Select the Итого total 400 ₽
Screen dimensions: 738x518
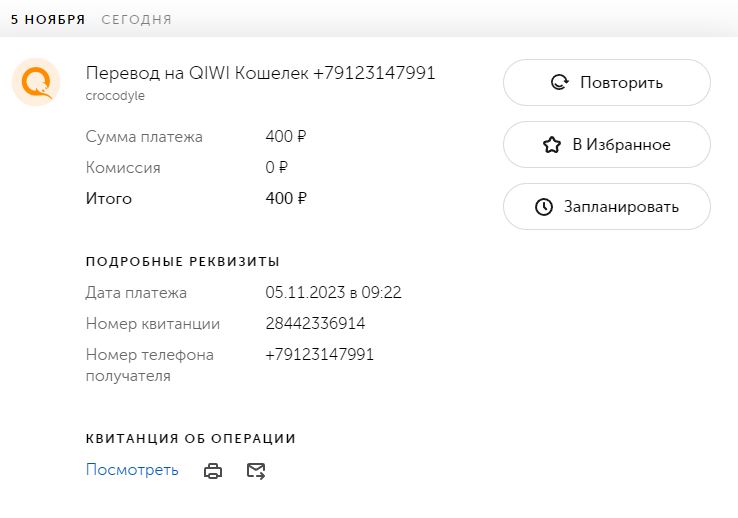(x=286, y=199)
